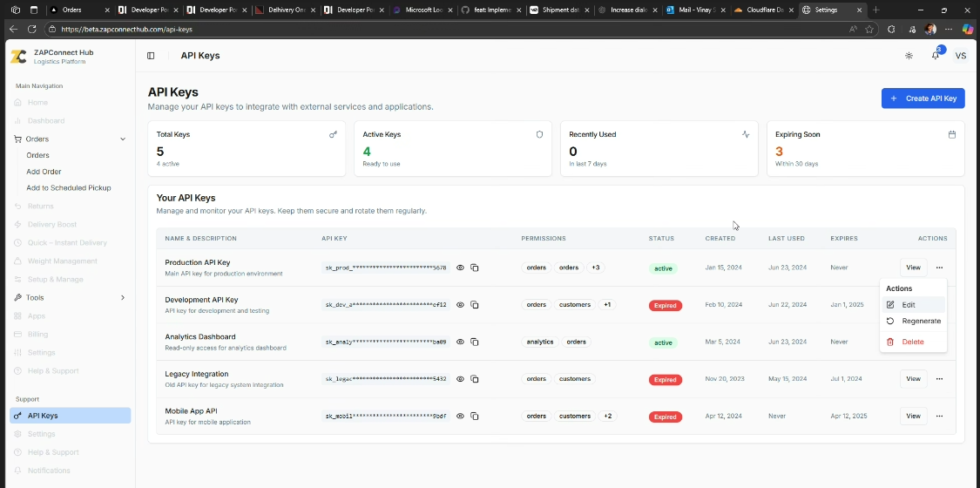Reveal the Development API Key with eye icon
Image resolution: width=980 pixels, height=488 pixels.
point(461,305)
